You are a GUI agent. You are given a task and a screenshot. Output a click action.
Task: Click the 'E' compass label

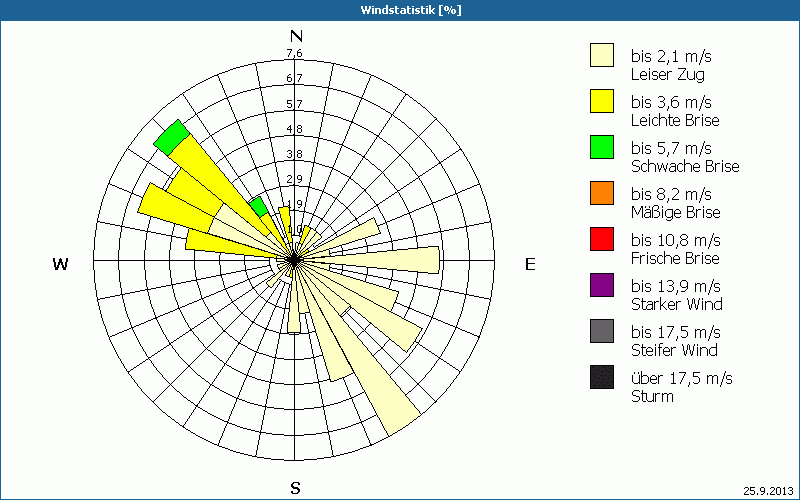tap(530, 264)
